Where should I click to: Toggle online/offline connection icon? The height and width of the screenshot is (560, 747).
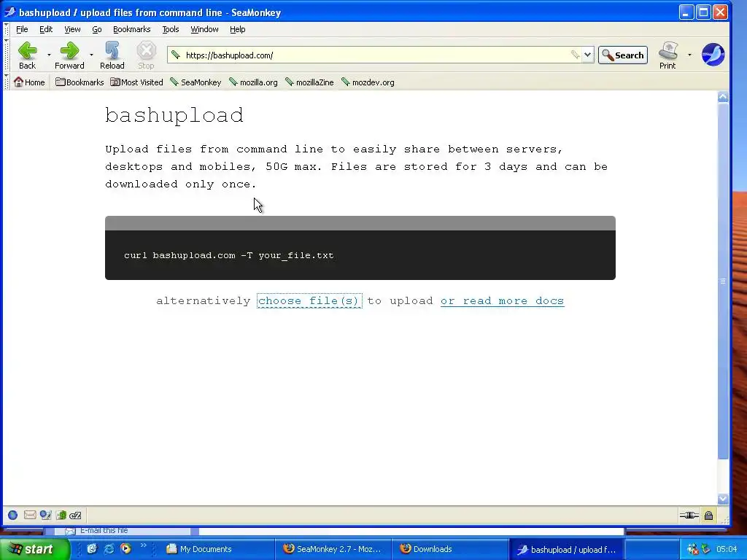click(x=689, y=515)
